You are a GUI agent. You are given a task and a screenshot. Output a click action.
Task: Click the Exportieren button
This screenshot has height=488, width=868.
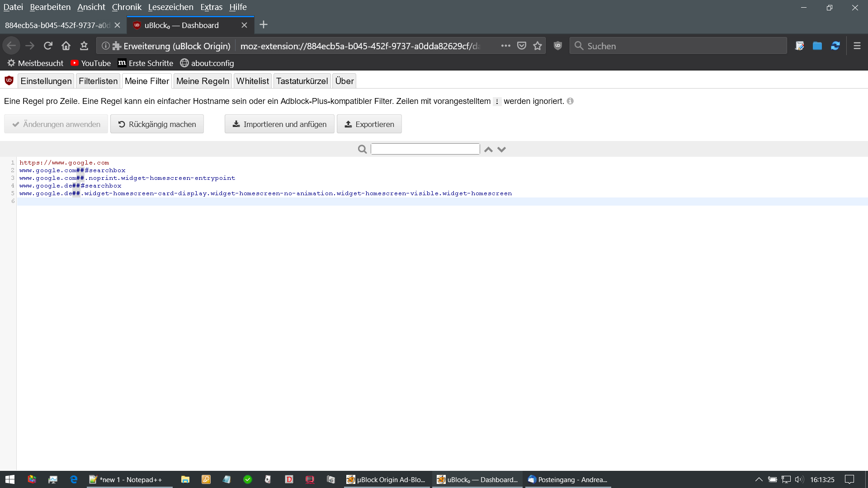[369, 124]
